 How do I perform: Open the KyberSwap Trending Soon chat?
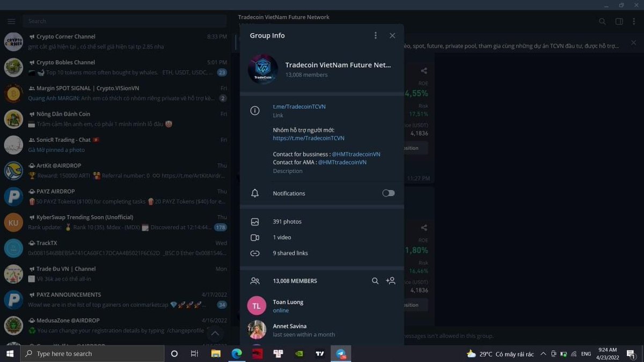pyautogui.click(x=115, y=222)
